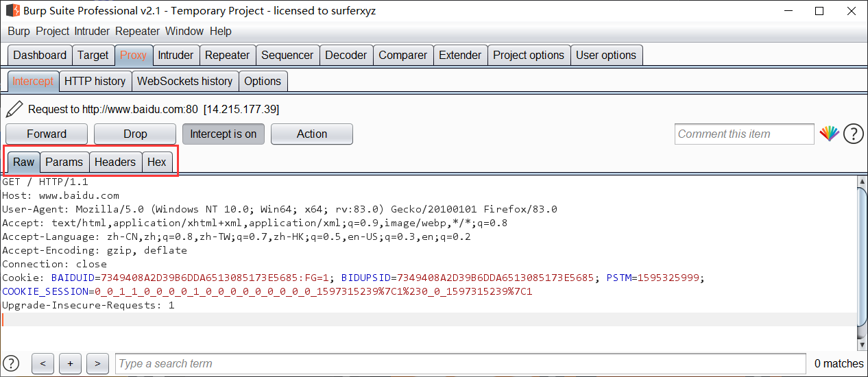Click the scrollbar up arrow in request editor
The image size is (868, 377).
[x=863, y=182]
